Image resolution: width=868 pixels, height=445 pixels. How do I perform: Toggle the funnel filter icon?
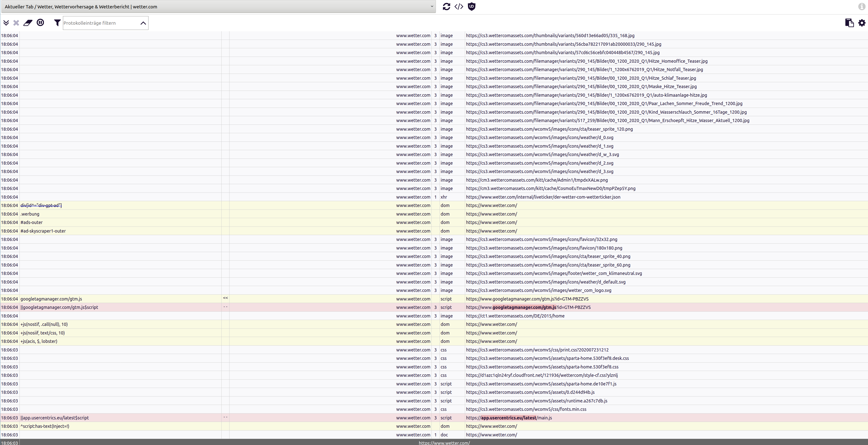(57, 23)
